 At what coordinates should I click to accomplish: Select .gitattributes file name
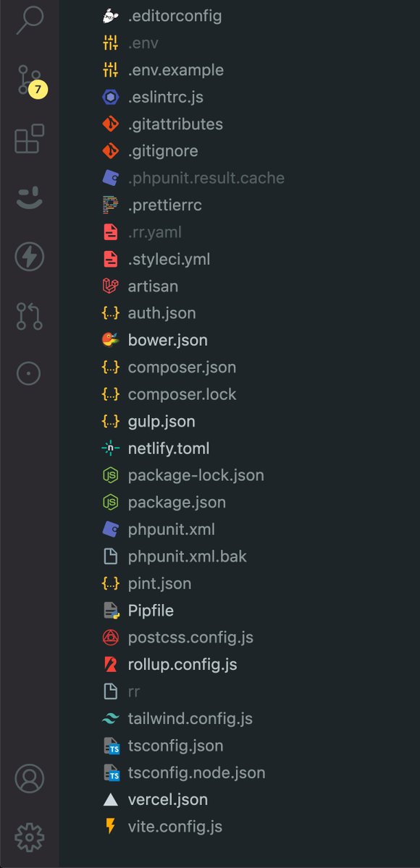(x=175, y=124)
